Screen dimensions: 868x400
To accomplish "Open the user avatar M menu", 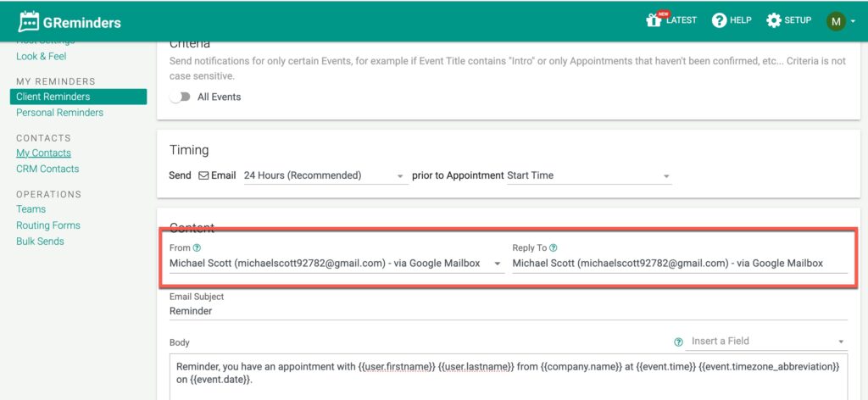I will (x=837, y=21).
